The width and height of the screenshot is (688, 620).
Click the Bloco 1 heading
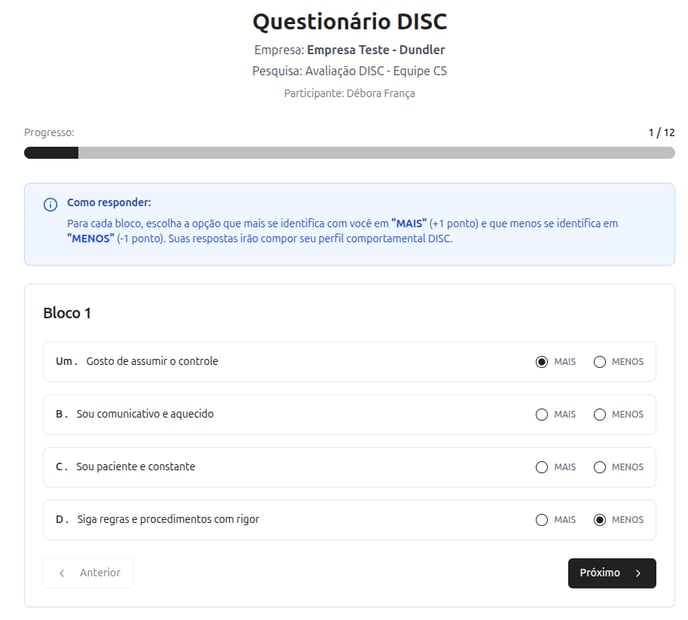click(67, 313)
